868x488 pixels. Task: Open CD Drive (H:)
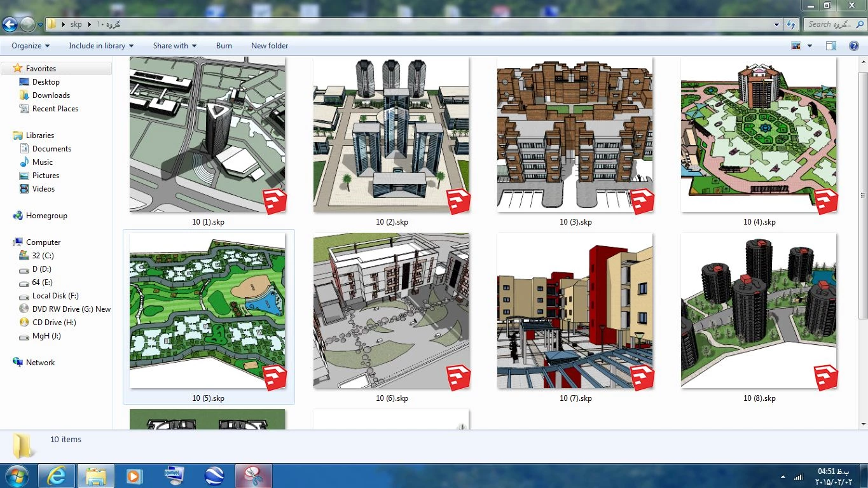tap(54, 323)
